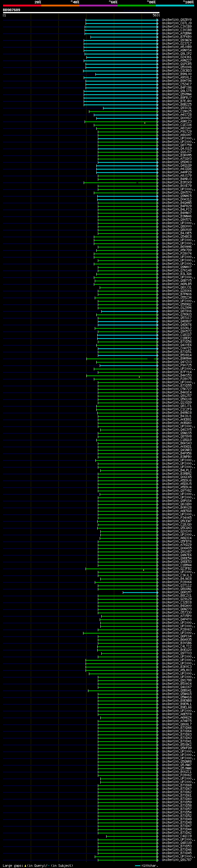
Task: Select the UniRef100_C8CBD3 label
Action: coord(176,71)
